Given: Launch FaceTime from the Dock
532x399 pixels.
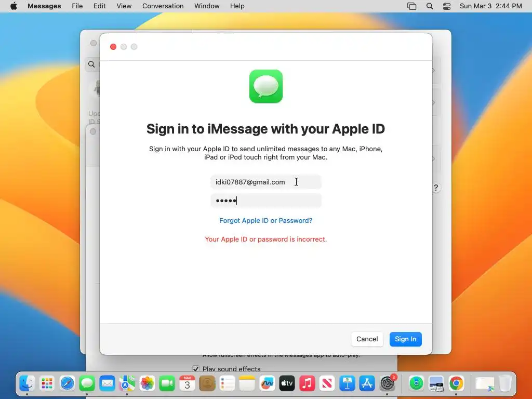Looking at the screenshot, I should click(x=167, y=383).
